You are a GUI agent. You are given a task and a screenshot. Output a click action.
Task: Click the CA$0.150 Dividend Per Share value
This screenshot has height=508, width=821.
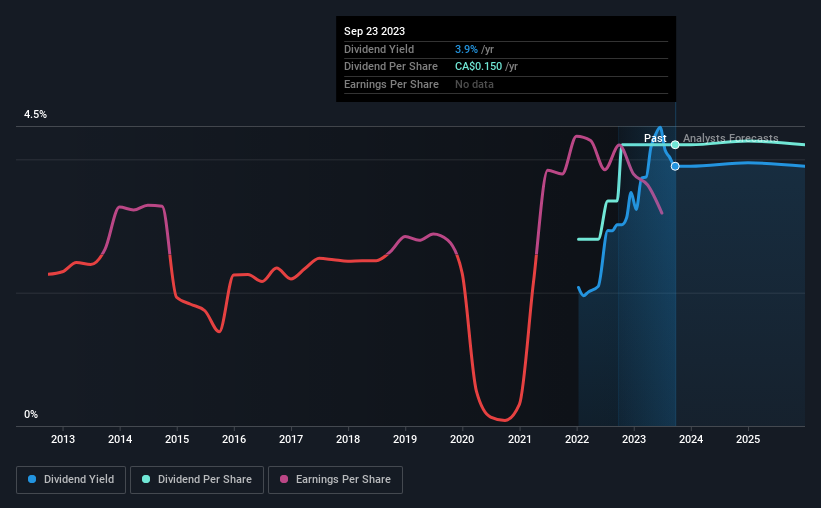pos(478,67)
